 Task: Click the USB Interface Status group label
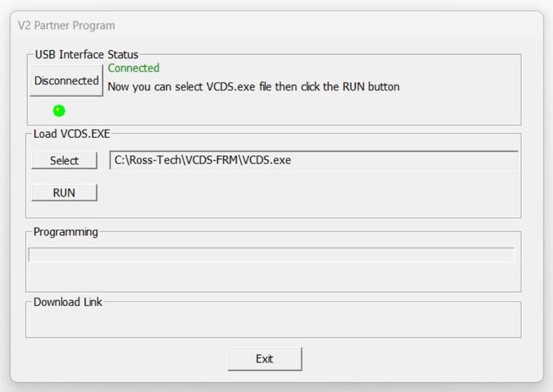(x=87, y=55)
